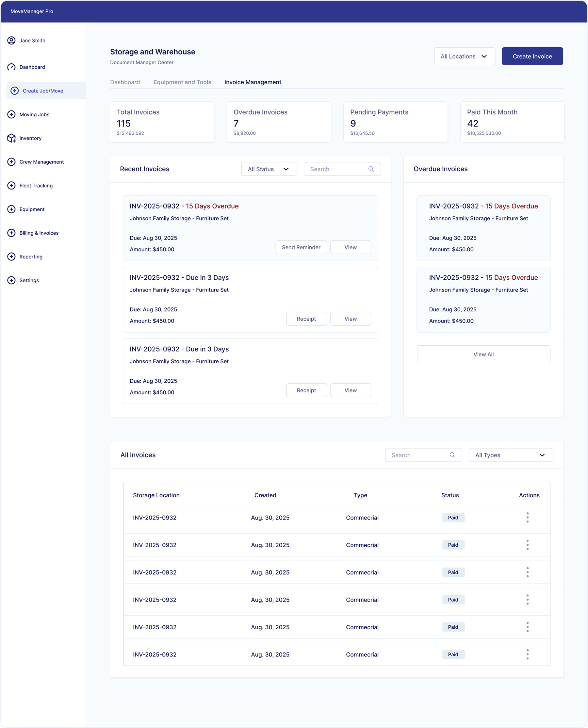Send Reminder for the overdue invoice
The image size is (588, 728).
pos(301,247)
